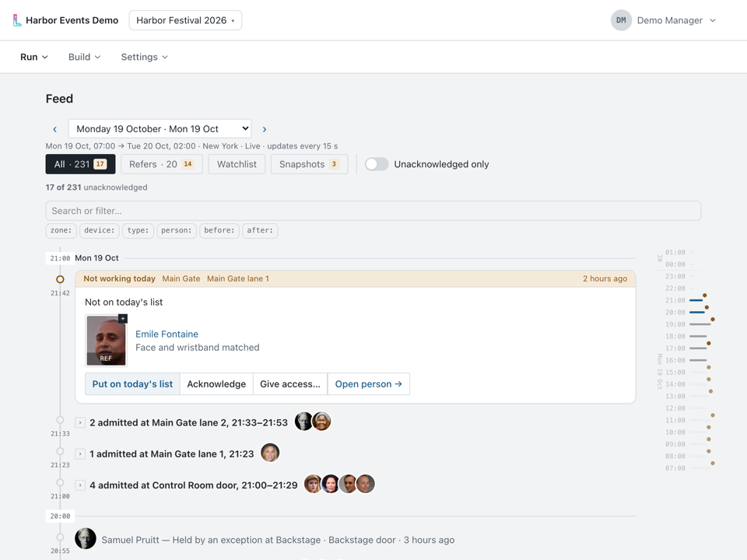Open the Settings menu
The image size is (747, 560).
145,57
